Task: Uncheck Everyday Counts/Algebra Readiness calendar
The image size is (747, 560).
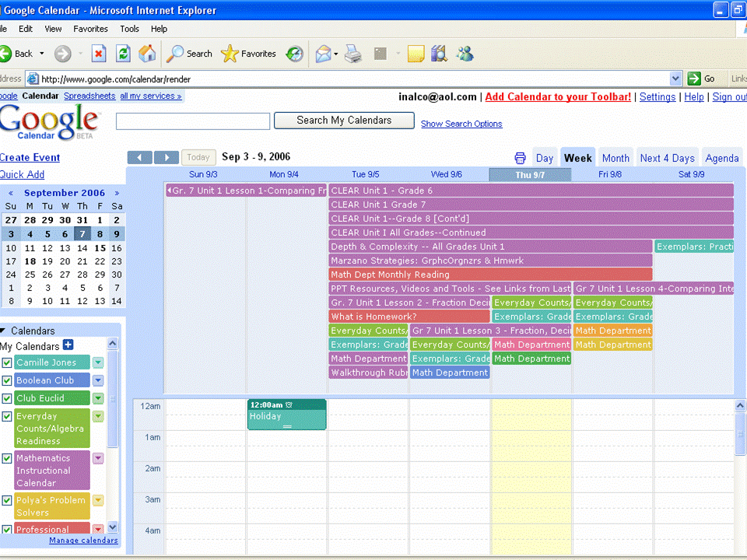Action: coord(7,416)
